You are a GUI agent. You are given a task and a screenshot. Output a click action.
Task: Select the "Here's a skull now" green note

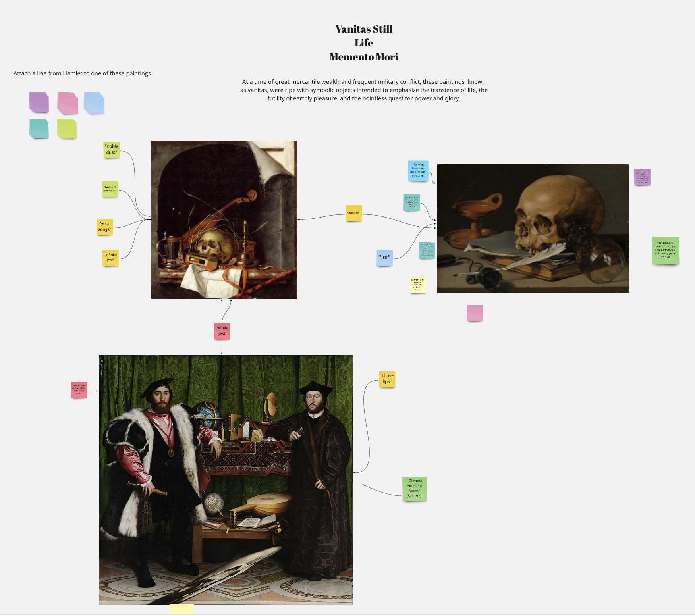(x=665, y=250)
